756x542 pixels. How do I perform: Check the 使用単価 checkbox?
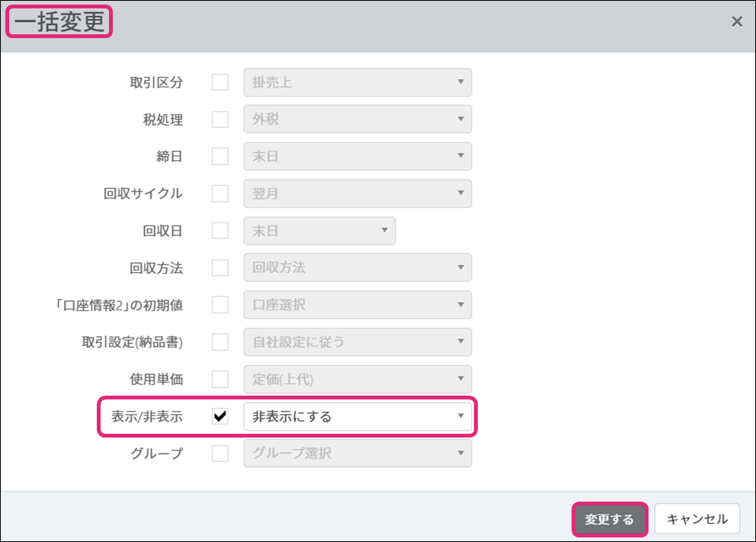point(220,379)
